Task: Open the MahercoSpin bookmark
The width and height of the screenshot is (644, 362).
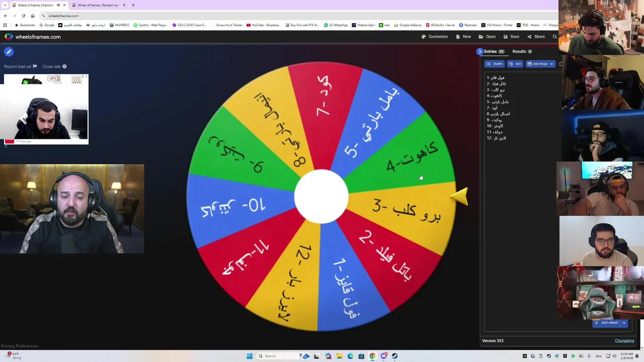Action: (363, 25)
